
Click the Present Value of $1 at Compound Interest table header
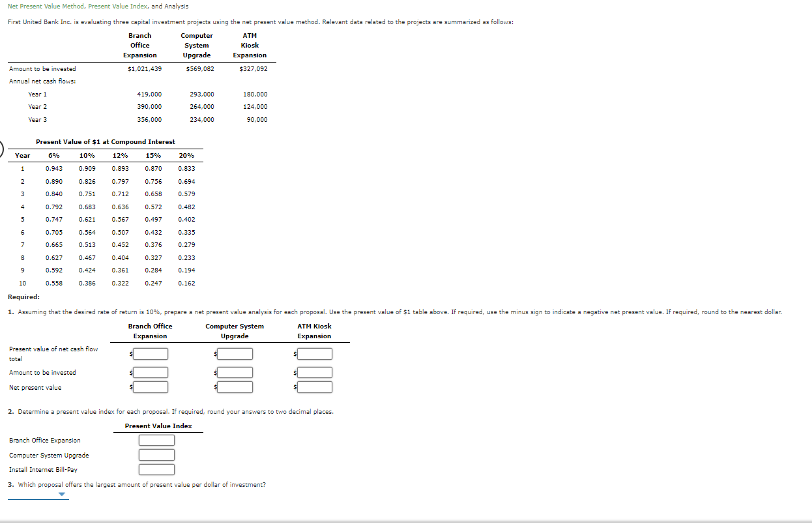[106, 141]
